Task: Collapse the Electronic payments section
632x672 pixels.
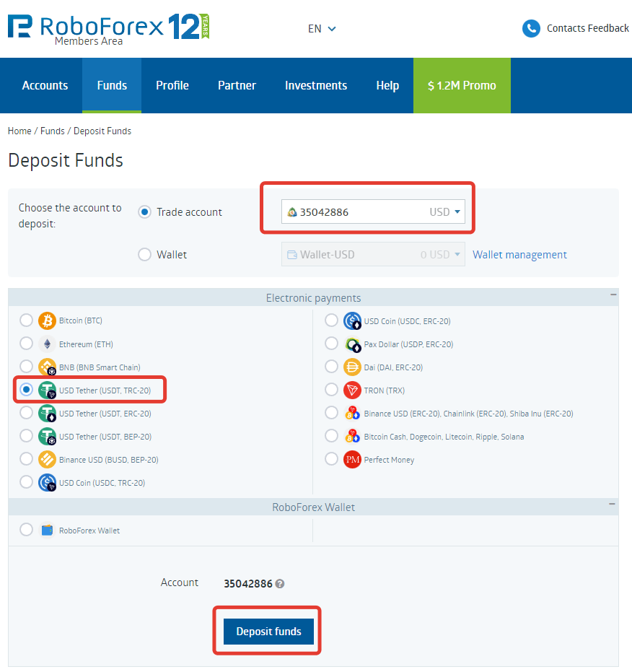Action: 613,294
